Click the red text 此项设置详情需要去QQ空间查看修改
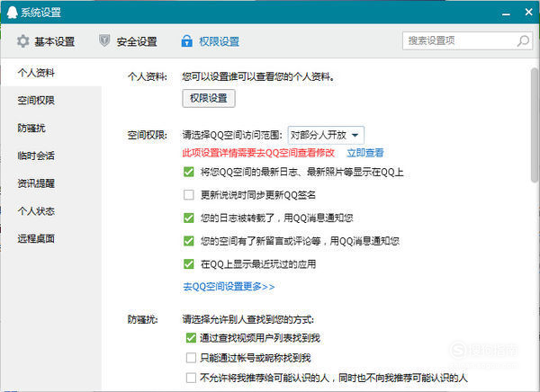 pyautogui.click(x=258, y=153)
